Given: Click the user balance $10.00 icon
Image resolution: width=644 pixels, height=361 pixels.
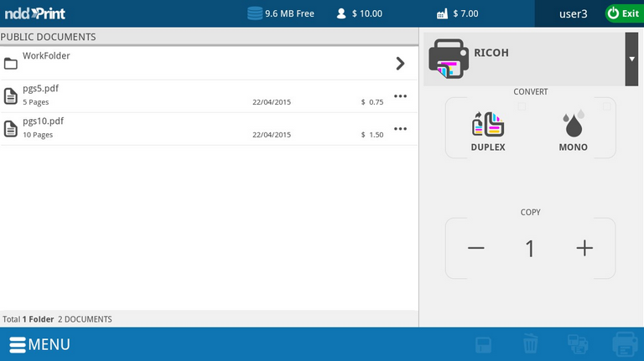Looking at the screenshot, I should (341, 13).
